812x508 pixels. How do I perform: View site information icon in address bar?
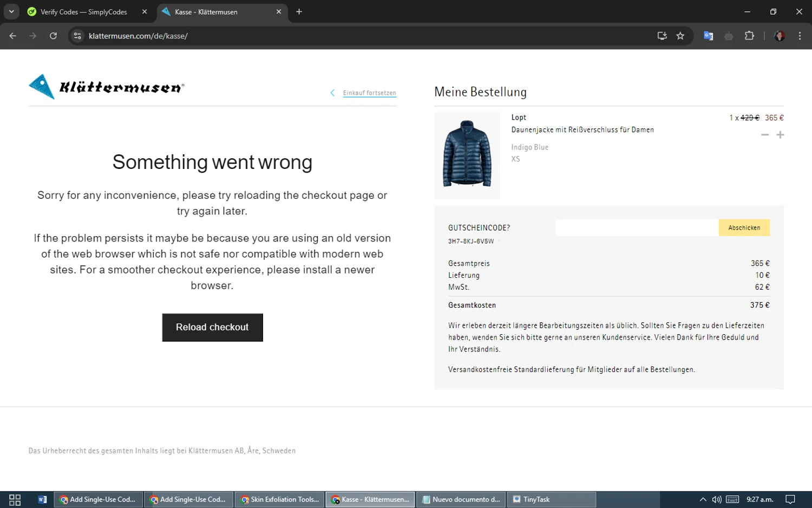[77, 36]
